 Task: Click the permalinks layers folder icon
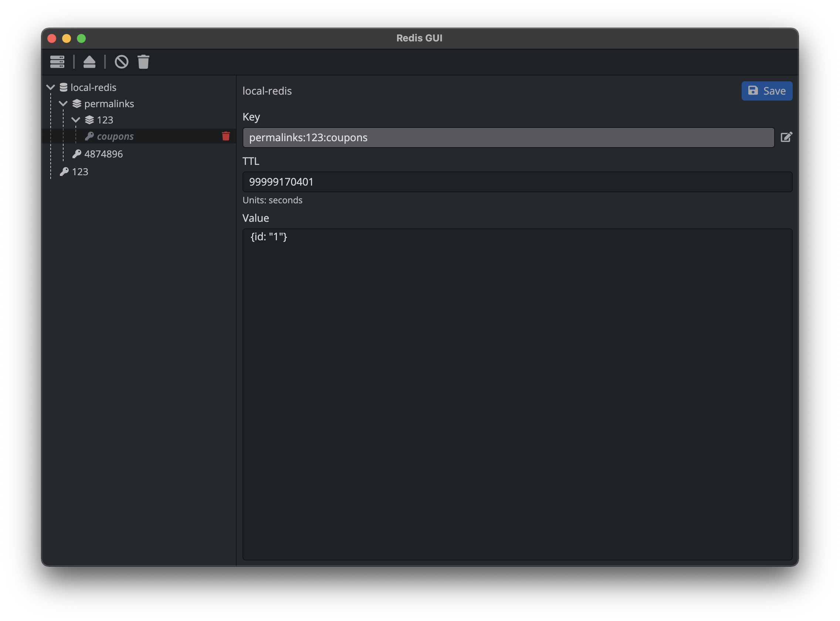[77, 103]
